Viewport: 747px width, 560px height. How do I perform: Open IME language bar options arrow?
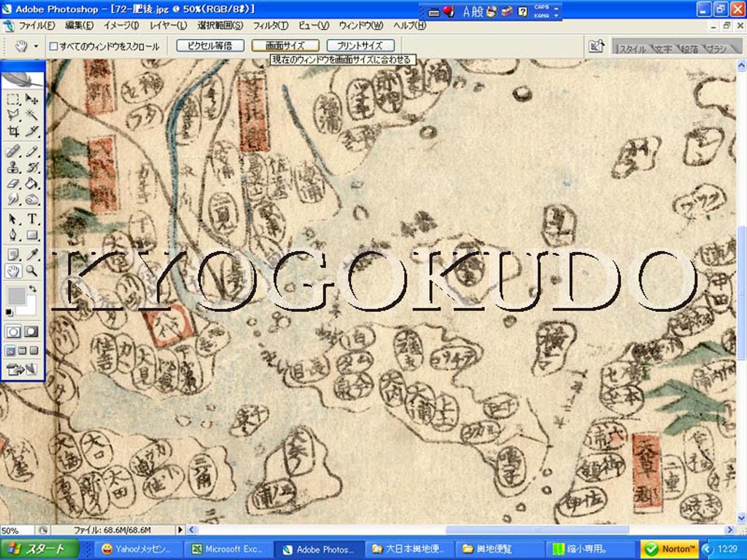[557, 15]
